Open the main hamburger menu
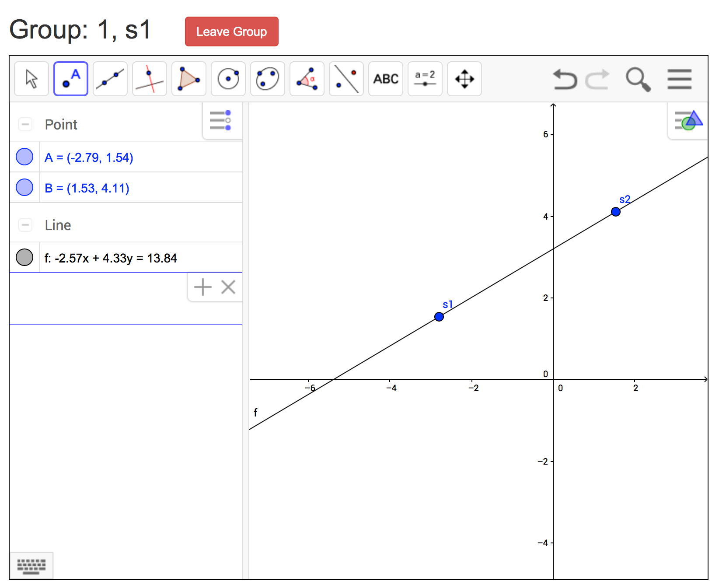 tap(679, 80)
